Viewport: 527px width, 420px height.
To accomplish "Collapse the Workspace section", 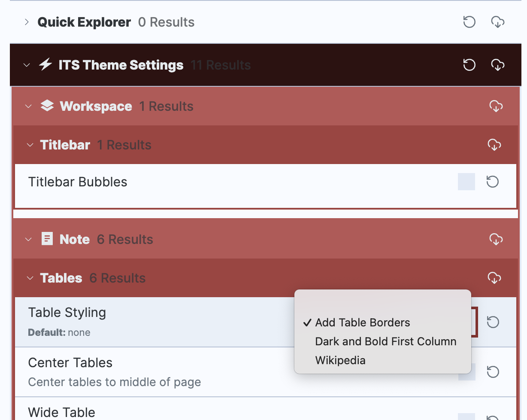I will [28, 106].
